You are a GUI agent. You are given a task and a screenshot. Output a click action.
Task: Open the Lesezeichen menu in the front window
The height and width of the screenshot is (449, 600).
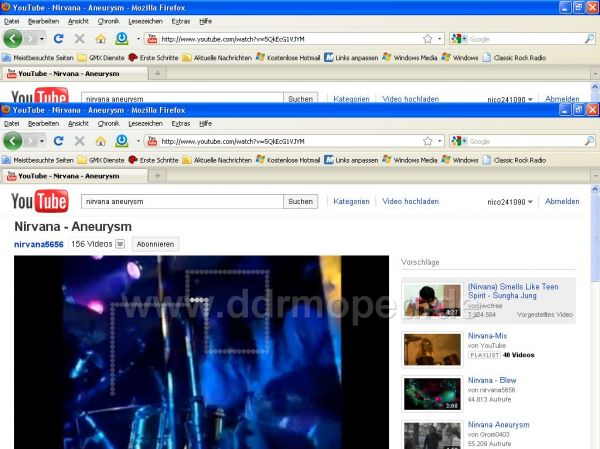[x=145, y=123]
